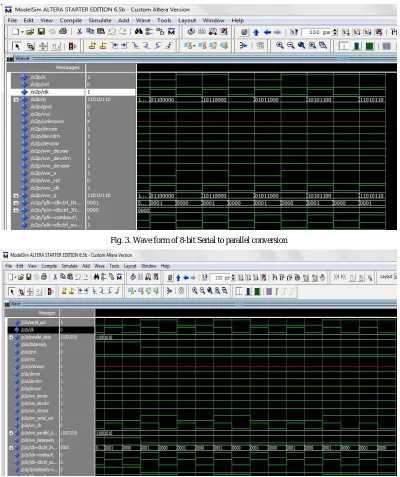Click the Print icon in top window
The height and width of the screenshot is (477, 400).
click(x=63, y=32)
